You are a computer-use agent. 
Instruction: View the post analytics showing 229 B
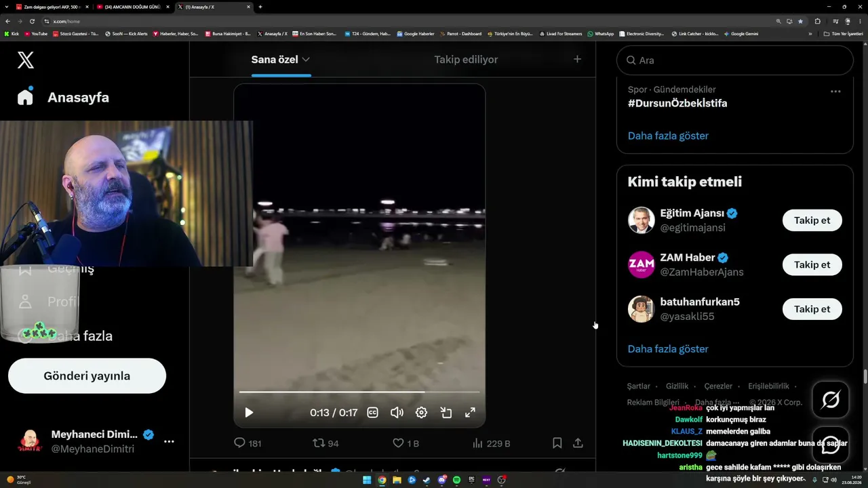(x=491, y=443)
